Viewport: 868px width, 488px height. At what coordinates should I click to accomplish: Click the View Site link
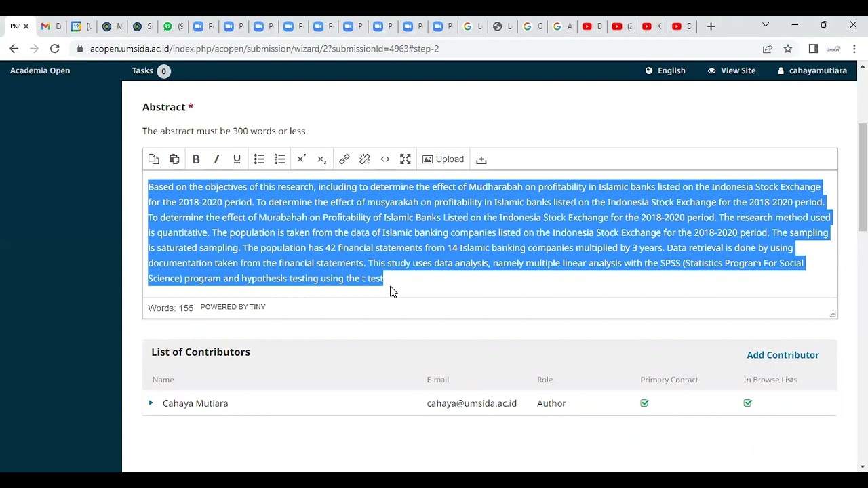tap(732, 70)
